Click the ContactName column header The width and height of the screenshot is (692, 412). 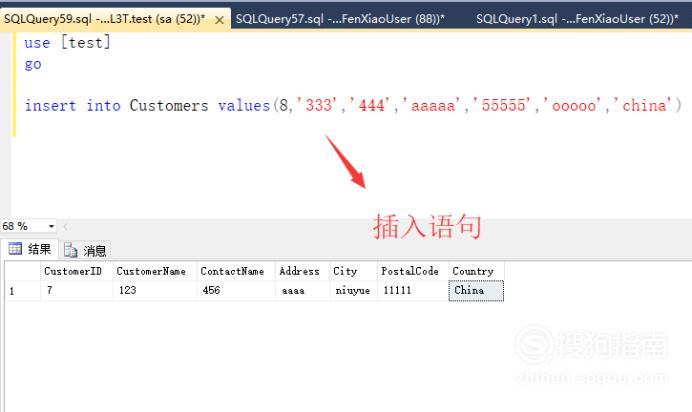pos(236,271)
